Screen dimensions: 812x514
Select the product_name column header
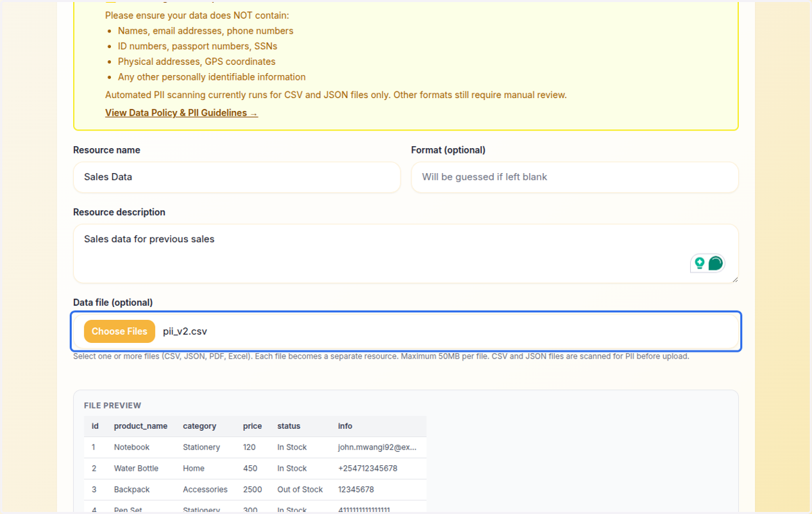[141, 426]
